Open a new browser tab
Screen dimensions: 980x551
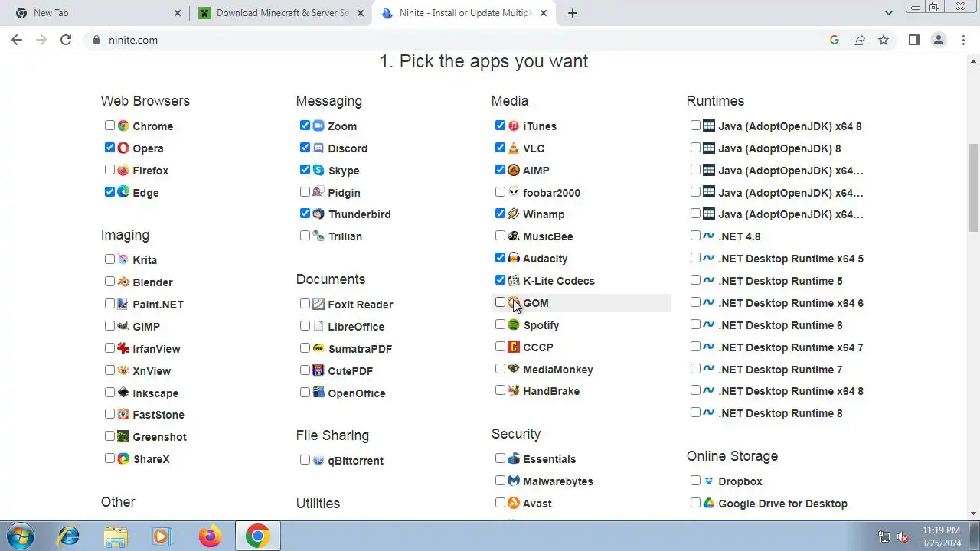click(x=573, y=13)
